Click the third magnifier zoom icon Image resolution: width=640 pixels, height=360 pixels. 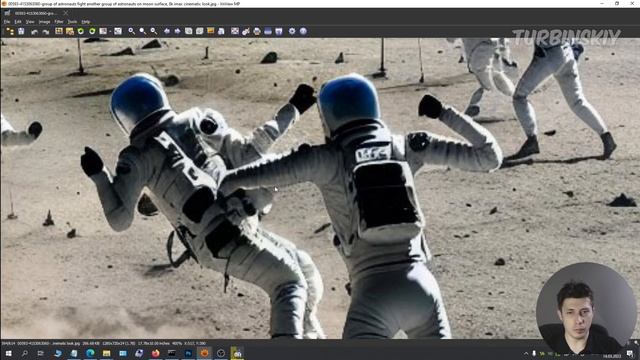coord(153,31)
